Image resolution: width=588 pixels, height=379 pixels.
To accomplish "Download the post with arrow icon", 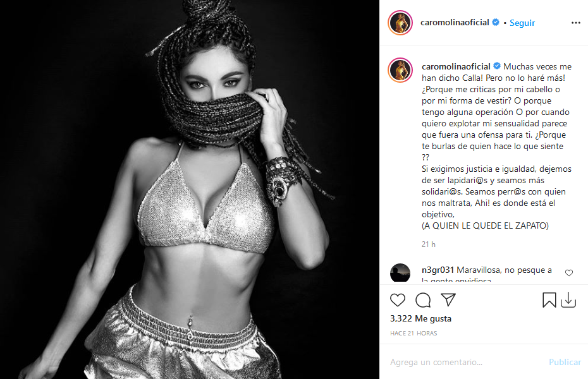I will [568, 300].
